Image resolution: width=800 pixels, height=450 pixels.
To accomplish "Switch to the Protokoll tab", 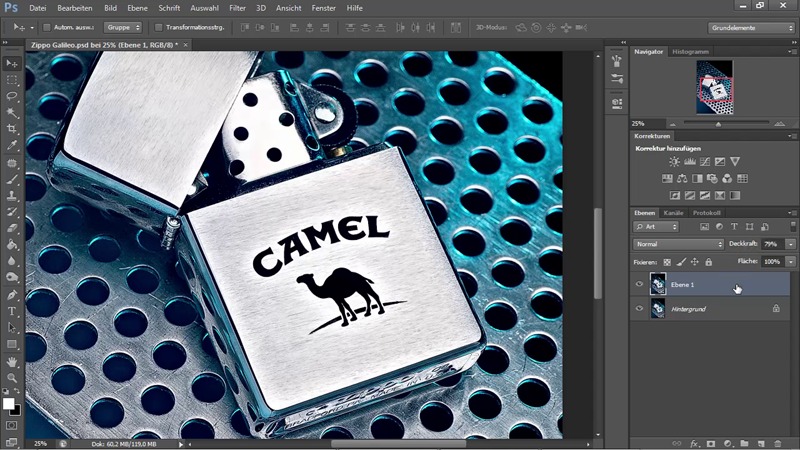I will [x=707, y=213].
